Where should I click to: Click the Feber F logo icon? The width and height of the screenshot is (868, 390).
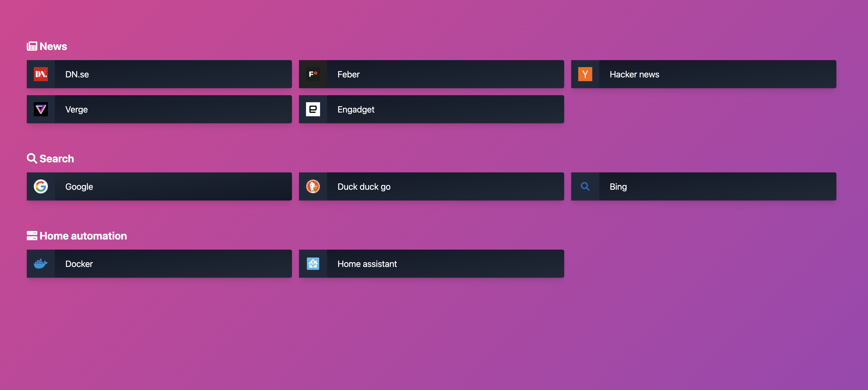tap(313, 74)
